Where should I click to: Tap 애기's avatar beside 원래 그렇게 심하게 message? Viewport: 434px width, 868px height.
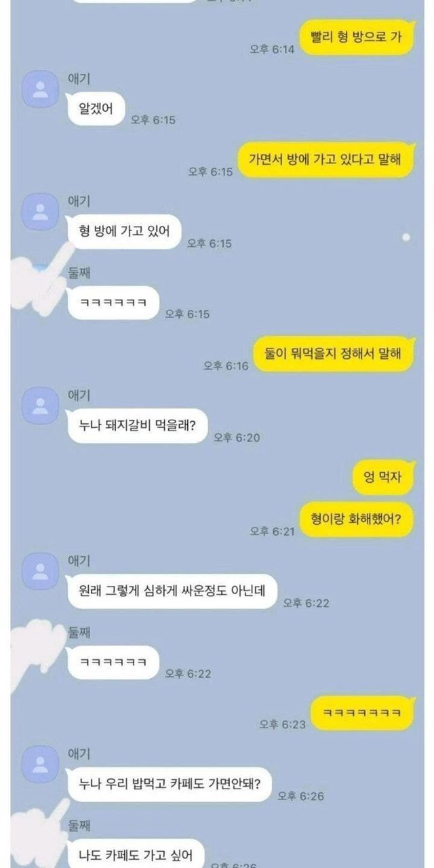pyautogui.click(x=40, y=570)
